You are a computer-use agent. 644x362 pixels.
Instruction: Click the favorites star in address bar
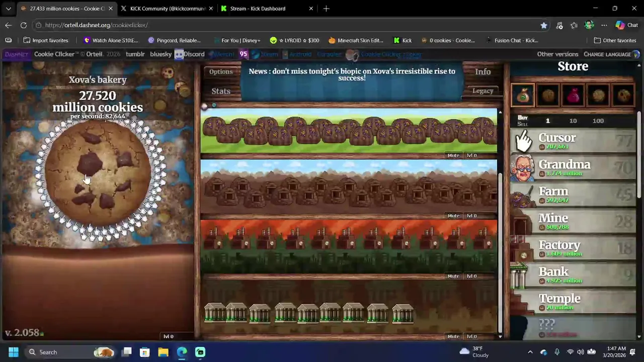point(544,25)
